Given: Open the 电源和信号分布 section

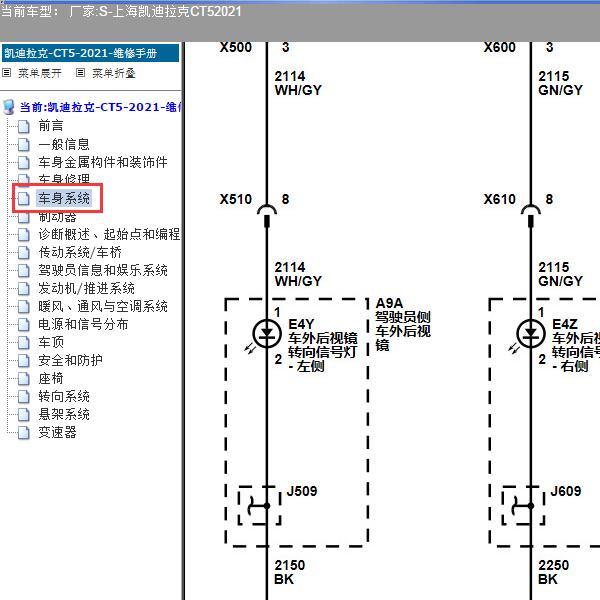Looking at the screenshot, I should 83,324.
